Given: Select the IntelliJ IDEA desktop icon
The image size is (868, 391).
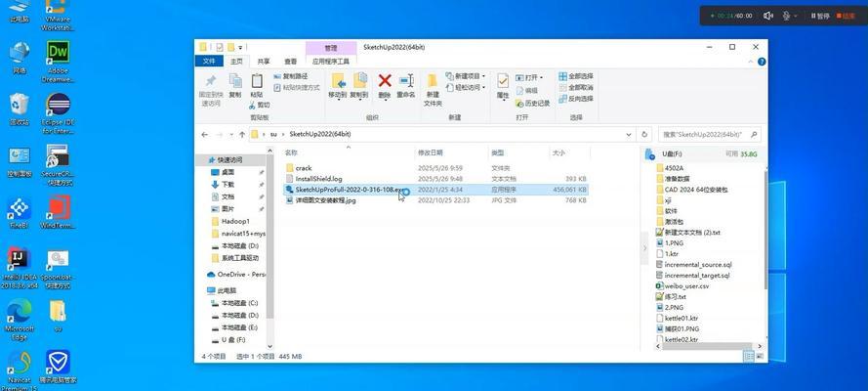Looking at the screenshot, I should point(20,268).
